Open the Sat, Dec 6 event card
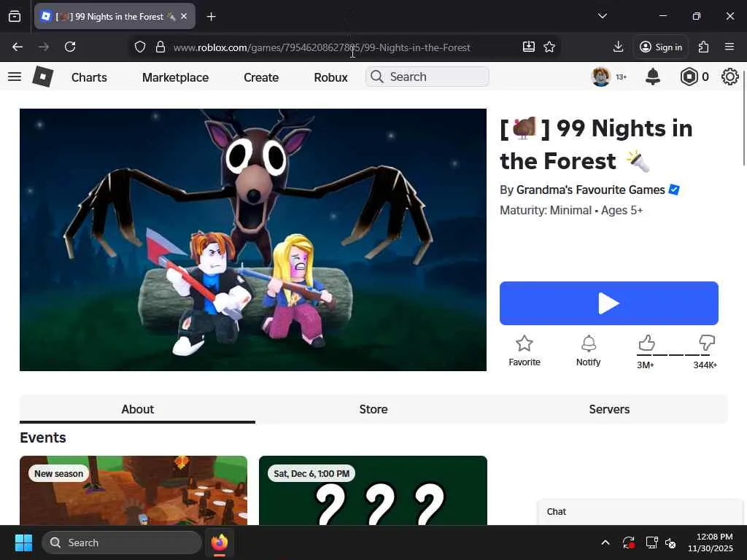747x560 pixels. pyautogui.click(x=373, y=491)
